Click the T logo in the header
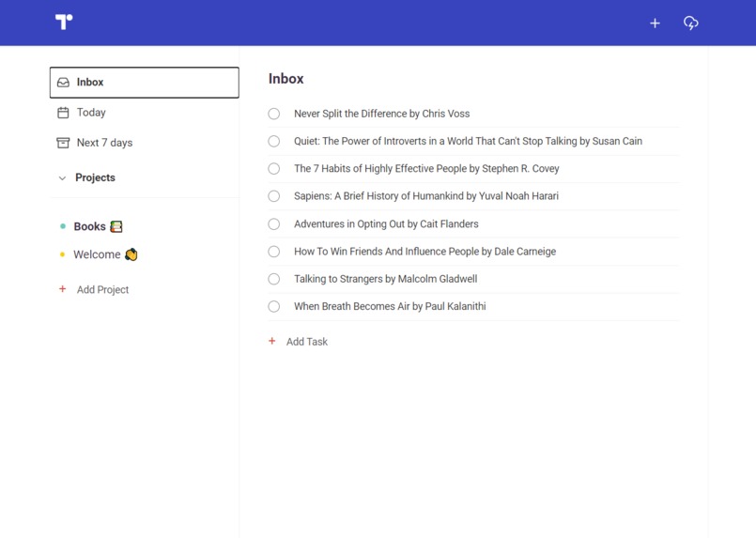This screenshot has height=538, width=756. [64, 23]
